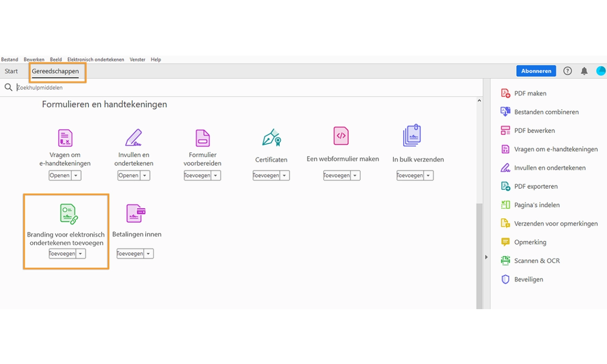Select the Invullen en ondertekenen pen icon
The image size is (607, 364).
coord(134,138)
